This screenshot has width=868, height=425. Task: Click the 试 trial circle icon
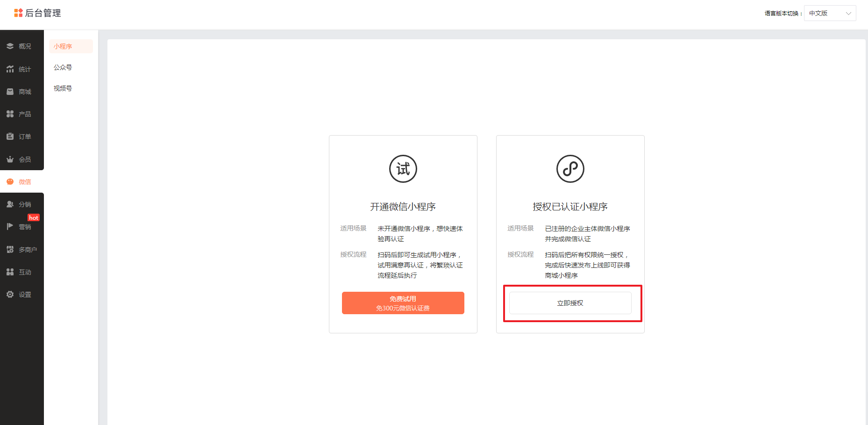point(403,169)
